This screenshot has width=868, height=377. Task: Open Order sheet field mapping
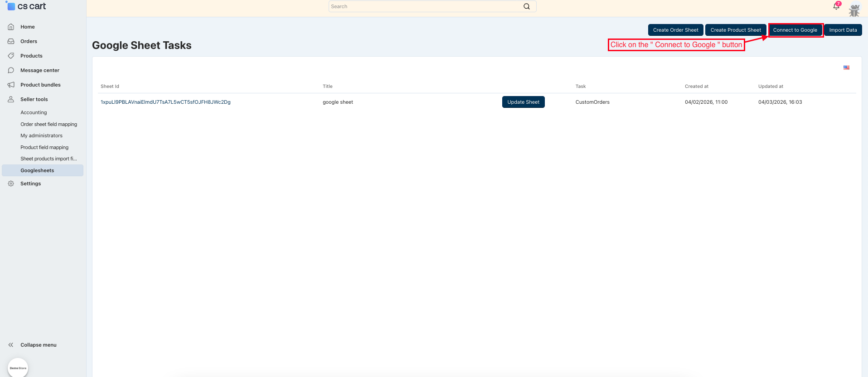(x=48, y=124)
